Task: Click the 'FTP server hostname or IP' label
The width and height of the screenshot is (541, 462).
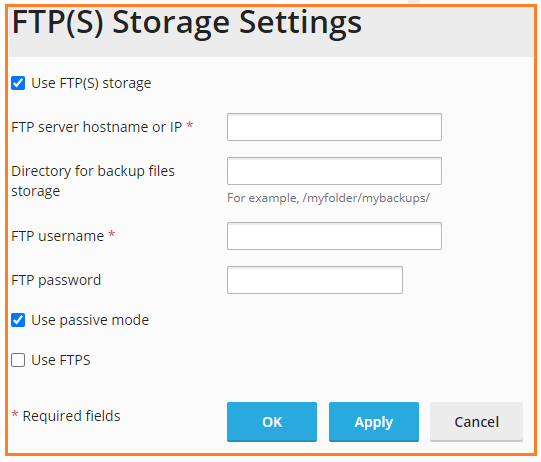Action: pos(97,127)
